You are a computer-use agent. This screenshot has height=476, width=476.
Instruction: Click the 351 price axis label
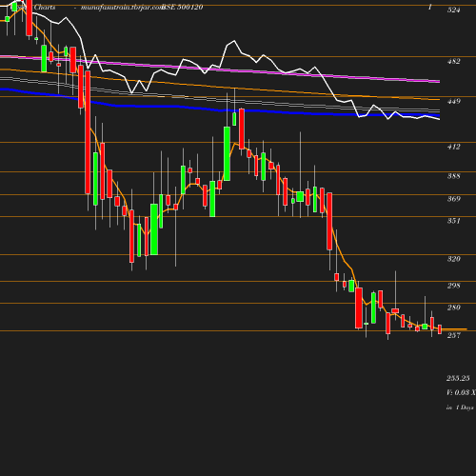click(x=453, y=221)
